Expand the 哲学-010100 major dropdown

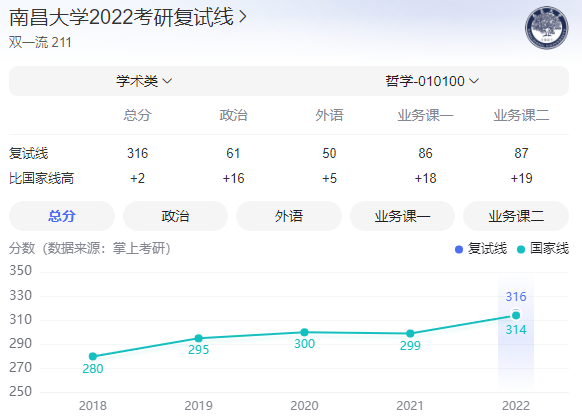tap(432, 81)
